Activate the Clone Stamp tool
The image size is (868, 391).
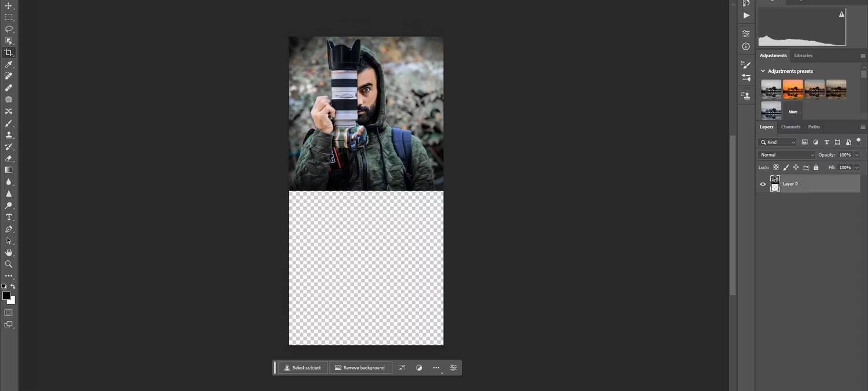[9, 135]
